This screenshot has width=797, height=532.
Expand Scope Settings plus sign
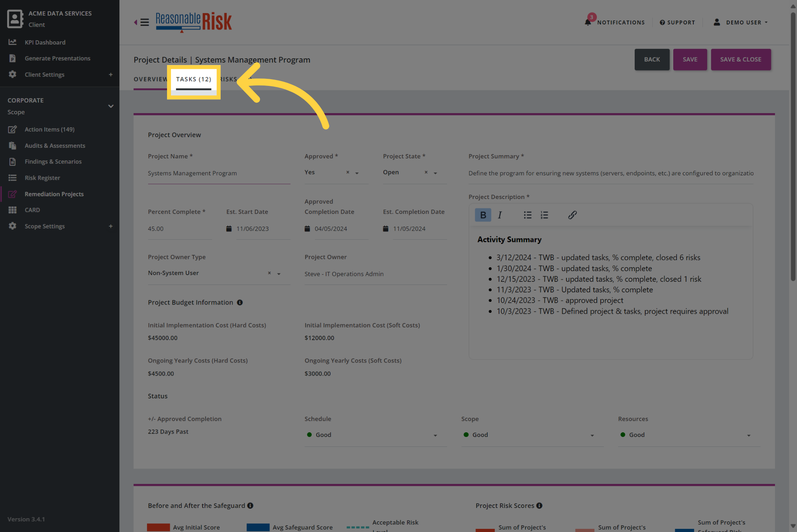tap(111, 226)
